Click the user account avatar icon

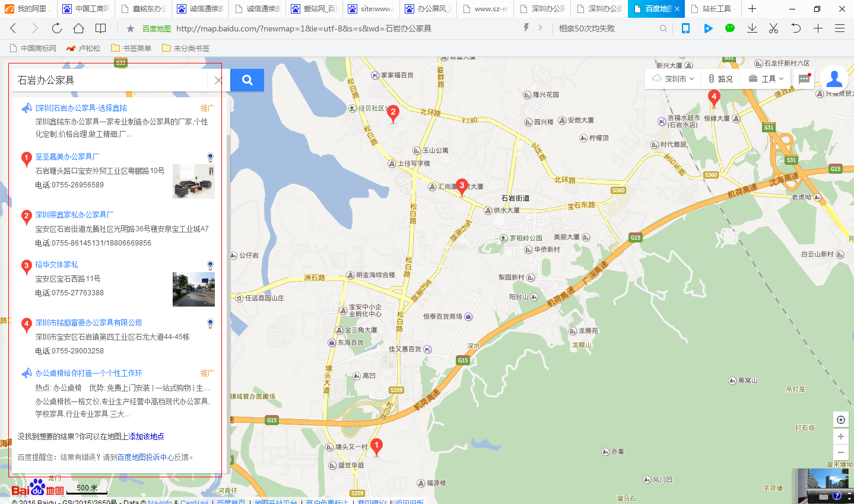pyautogui.click(x=834, y=78)
